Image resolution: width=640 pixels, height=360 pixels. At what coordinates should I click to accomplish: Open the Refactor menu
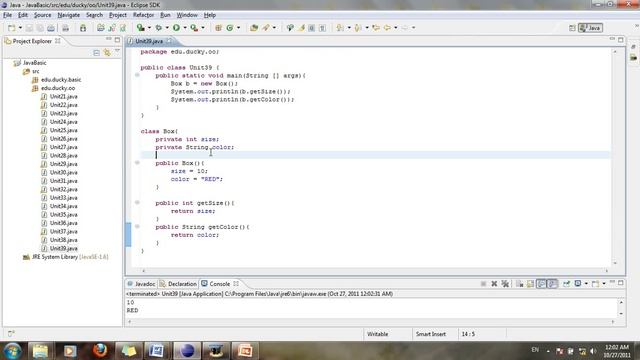point(143,15)
